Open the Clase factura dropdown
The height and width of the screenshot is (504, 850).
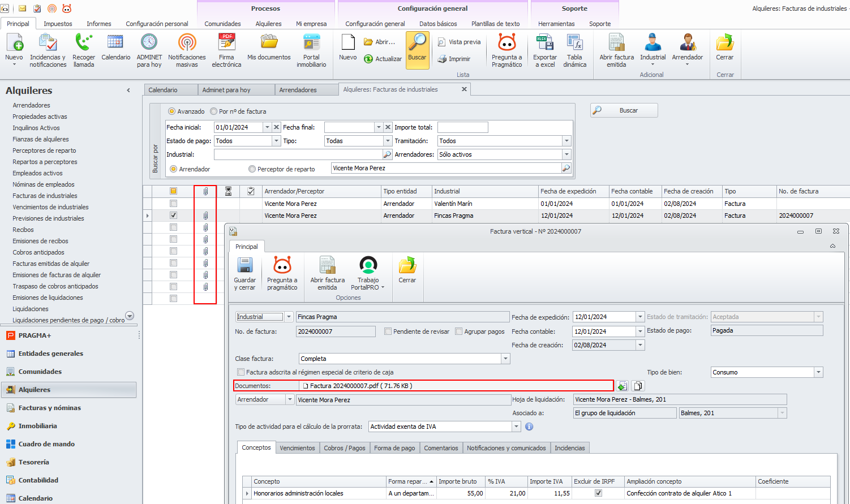click(x=505, y=359)
